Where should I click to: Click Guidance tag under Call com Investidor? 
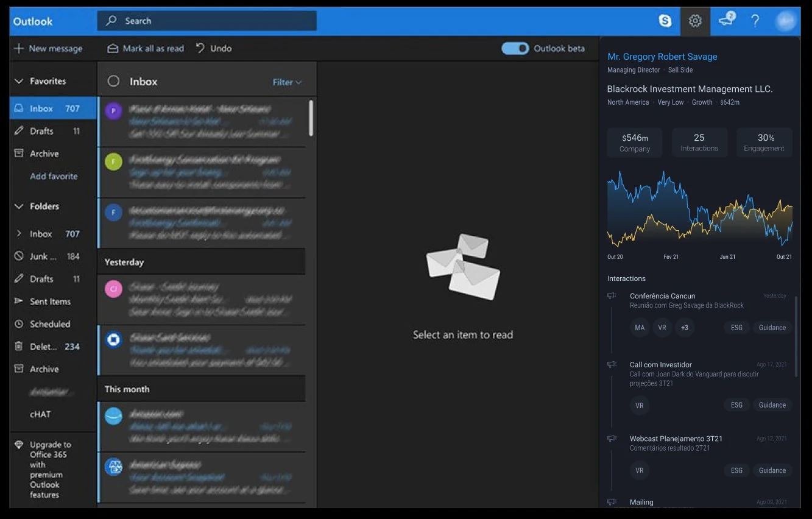(772, 405)
